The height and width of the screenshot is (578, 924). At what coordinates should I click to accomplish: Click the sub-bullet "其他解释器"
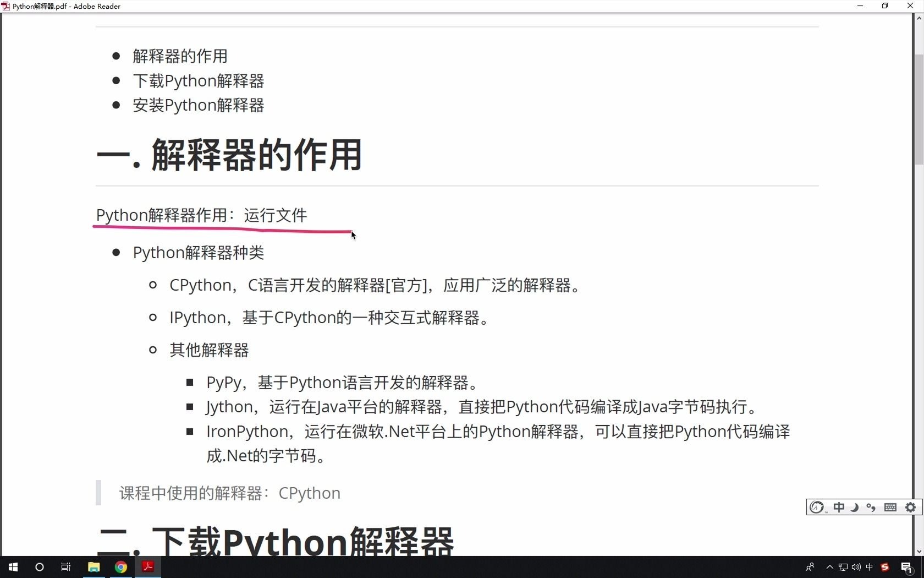210,350
